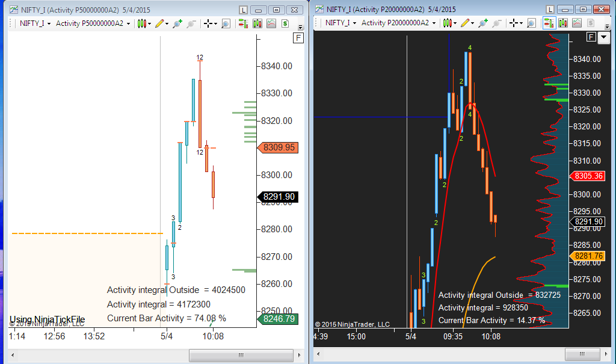Viewport: 616px width, 364px height.
Task: Click the 09:35 time axis label
Action: point(453,336)
